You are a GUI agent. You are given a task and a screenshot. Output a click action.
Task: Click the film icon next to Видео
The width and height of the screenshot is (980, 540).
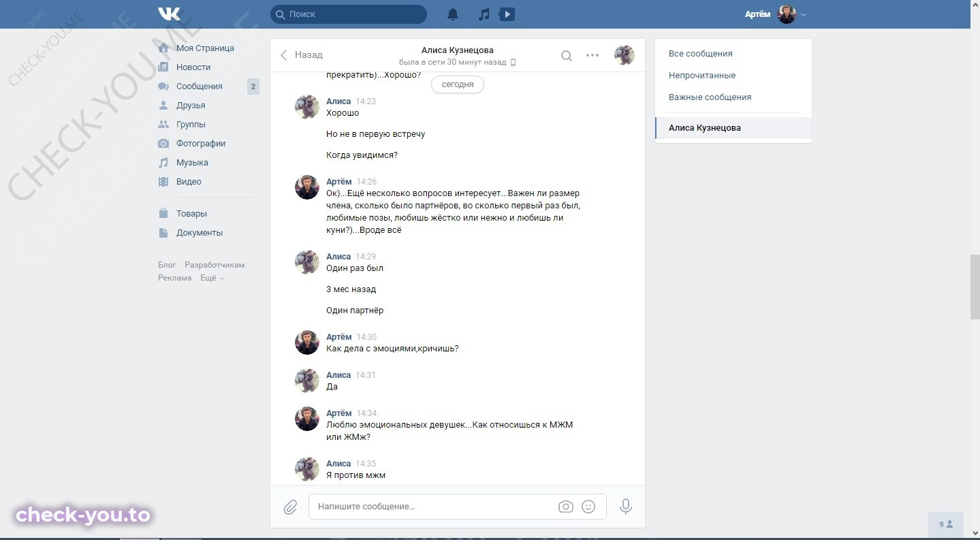(x=163, y=182)
